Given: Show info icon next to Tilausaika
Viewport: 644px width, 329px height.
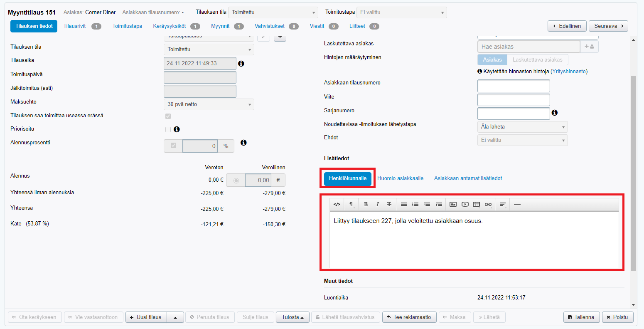Looking at the screenshot, I should click(x=241, y=64).
